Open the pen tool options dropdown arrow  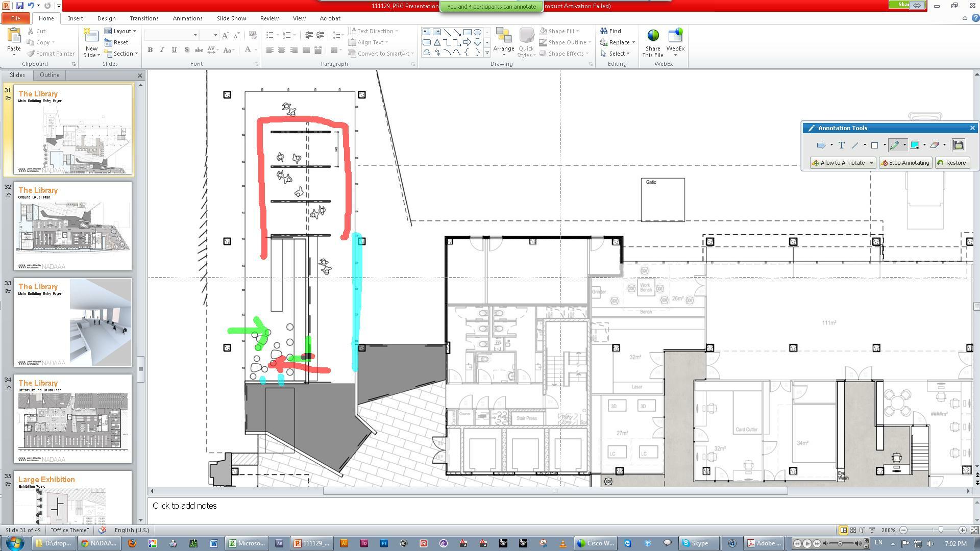(904, 145)
